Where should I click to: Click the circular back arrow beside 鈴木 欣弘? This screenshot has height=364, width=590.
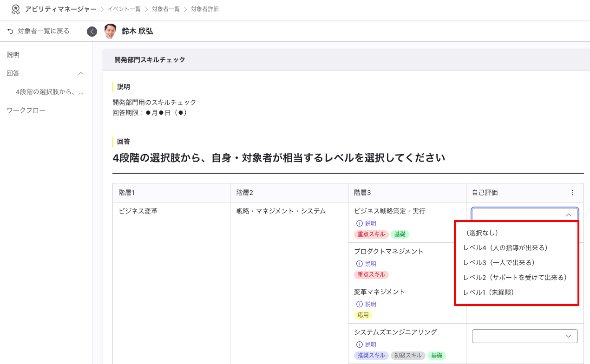click(92, 32)
